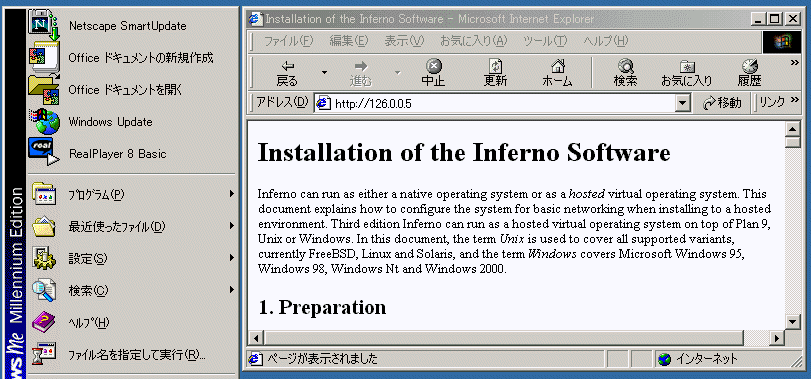Click the Office open document icon

click(x=44, y=89)
